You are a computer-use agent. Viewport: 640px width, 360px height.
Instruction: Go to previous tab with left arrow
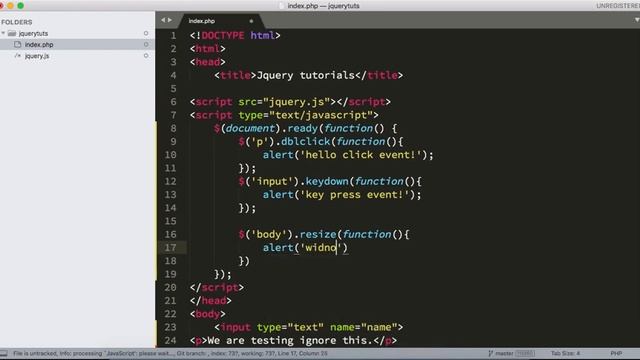[x=163, y=20]
